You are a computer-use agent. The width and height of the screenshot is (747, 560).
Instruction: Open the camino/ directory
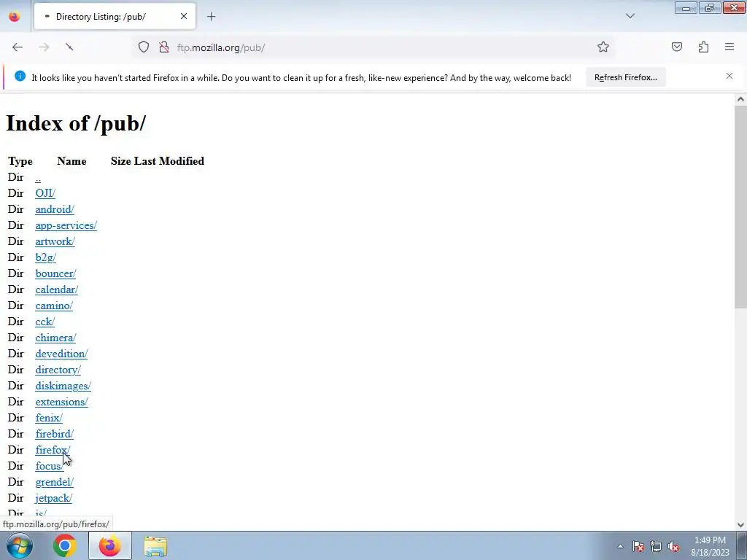pos(54,306)
